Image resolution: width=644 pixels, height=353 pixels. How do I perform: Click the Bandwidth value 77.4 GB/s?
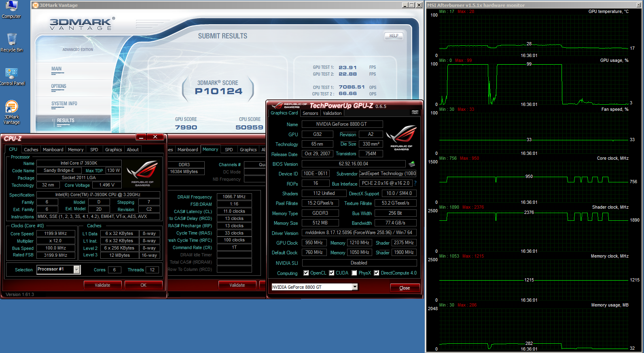[395, 223]
